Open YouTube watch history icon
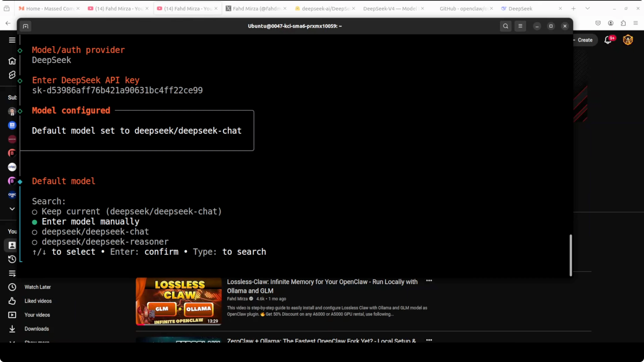This screenshot has height=362, width=644. [x=12, y=259]
